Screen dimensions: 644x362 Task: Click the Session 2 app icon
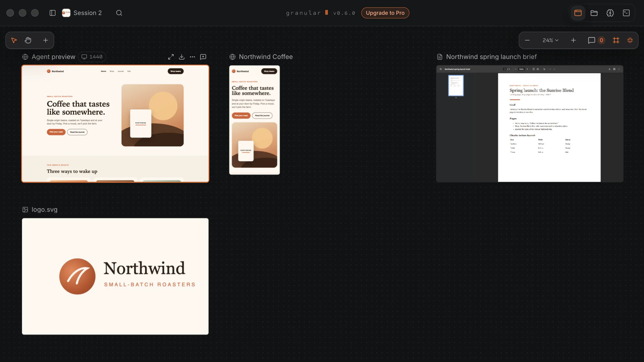tap(66, 13)
